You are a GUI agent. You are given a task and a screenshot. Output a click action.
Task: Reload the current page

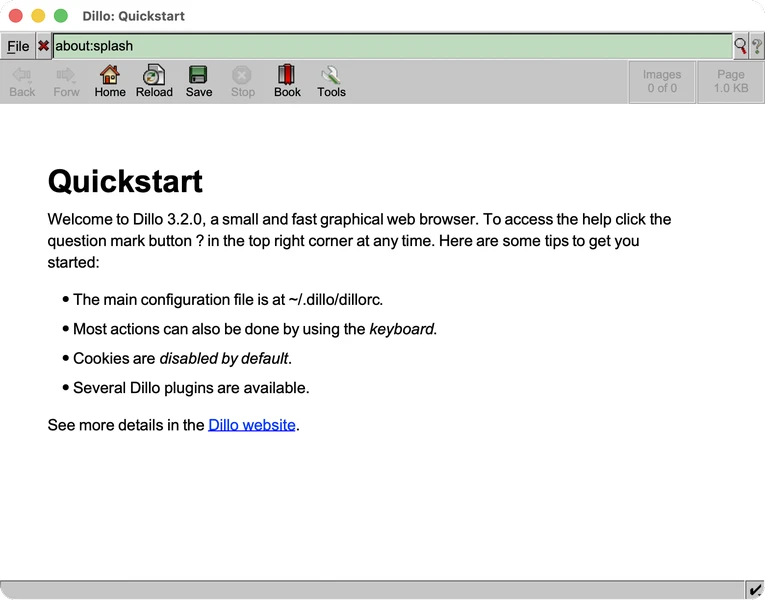[154, 82]
